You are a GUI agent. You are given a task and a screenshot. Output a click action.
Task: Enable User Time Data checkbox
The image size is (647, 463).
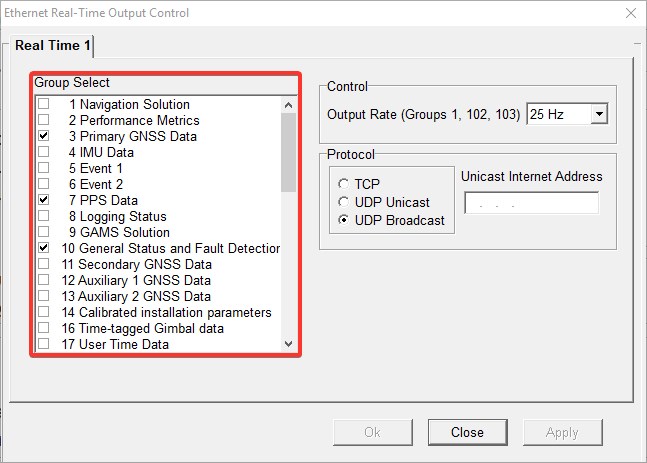tap(43, 344)
